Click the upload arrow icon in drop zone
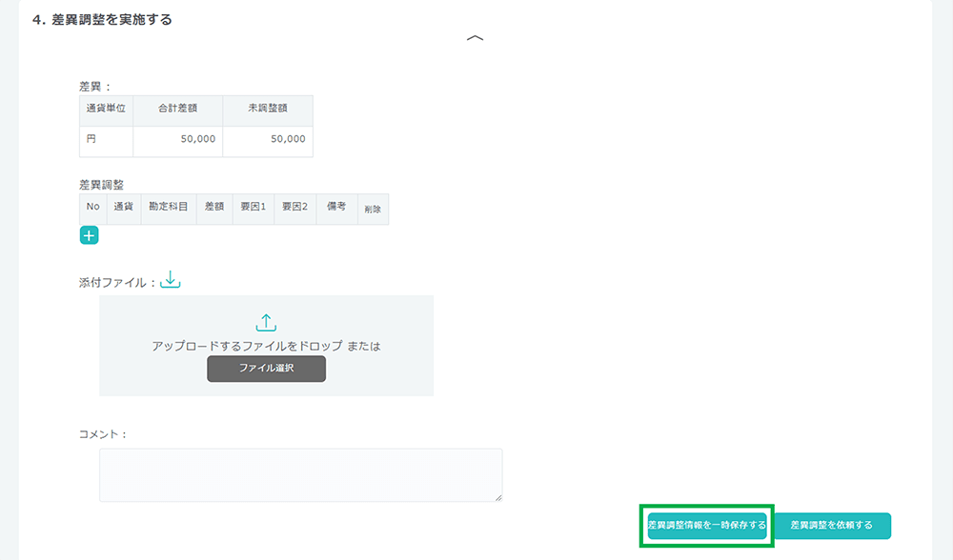 [x=266, y=323]
